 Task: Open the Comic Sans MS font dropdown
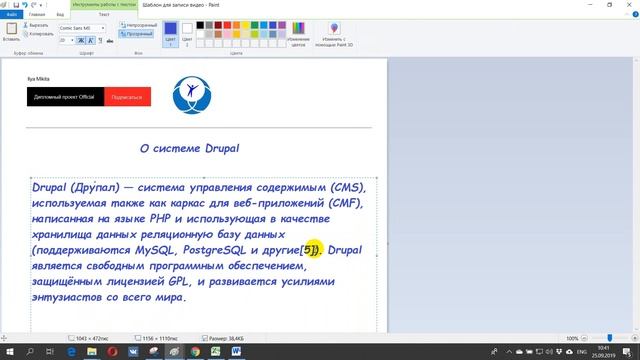click(x=103, y=28)
